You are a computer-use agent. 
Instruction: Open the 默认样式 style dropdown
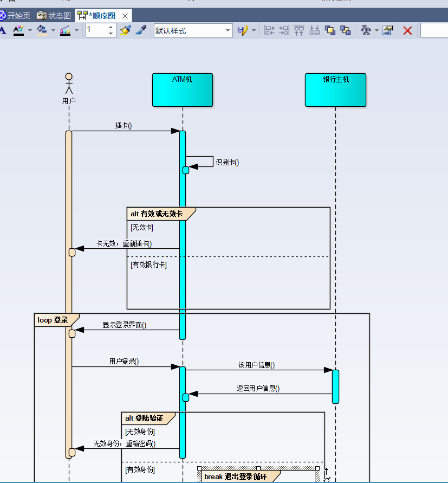(x=193, y=30)
